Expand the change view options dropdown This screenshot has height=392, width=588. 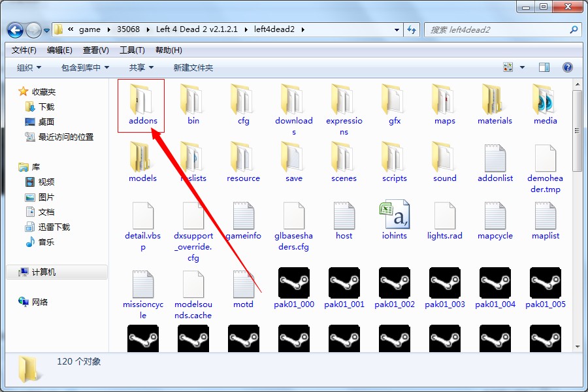522,67
